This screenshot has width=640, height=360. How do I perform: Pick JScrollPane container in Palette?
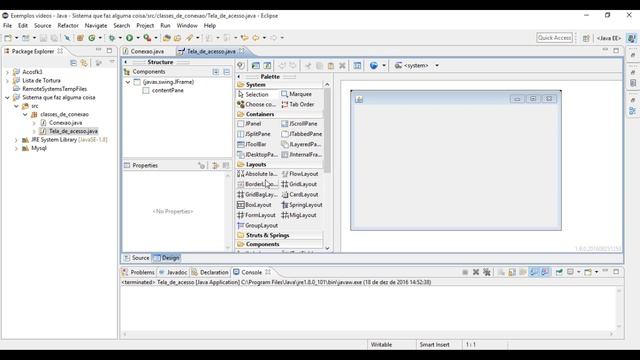pos(299,124)
